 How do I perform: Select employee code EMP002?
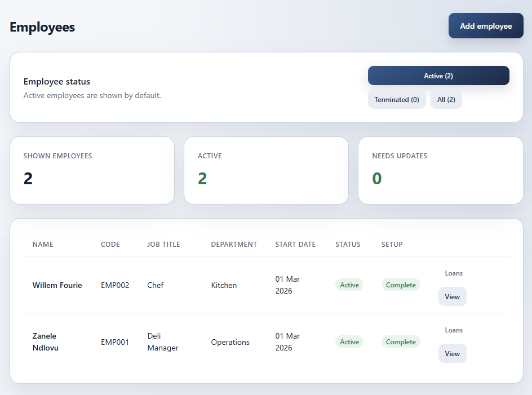tap(115, 285)
